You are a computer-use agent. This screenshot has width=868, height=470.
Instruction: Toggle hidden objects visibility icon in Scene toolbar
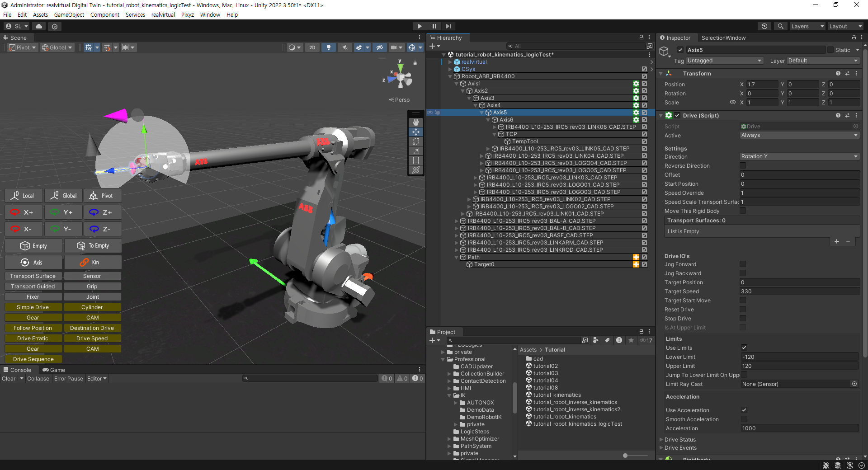point(380,47)
